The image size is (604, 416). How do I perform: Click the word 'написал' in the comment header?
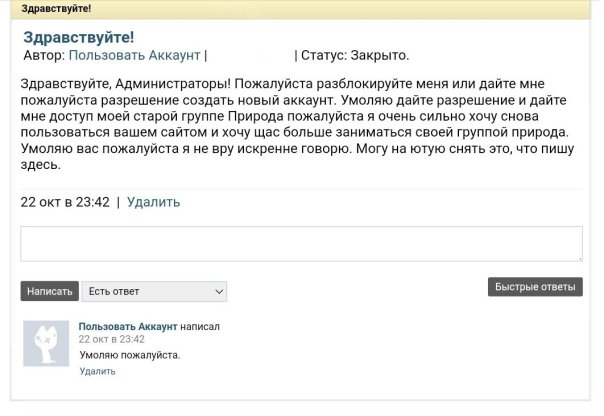coord(199,326)
